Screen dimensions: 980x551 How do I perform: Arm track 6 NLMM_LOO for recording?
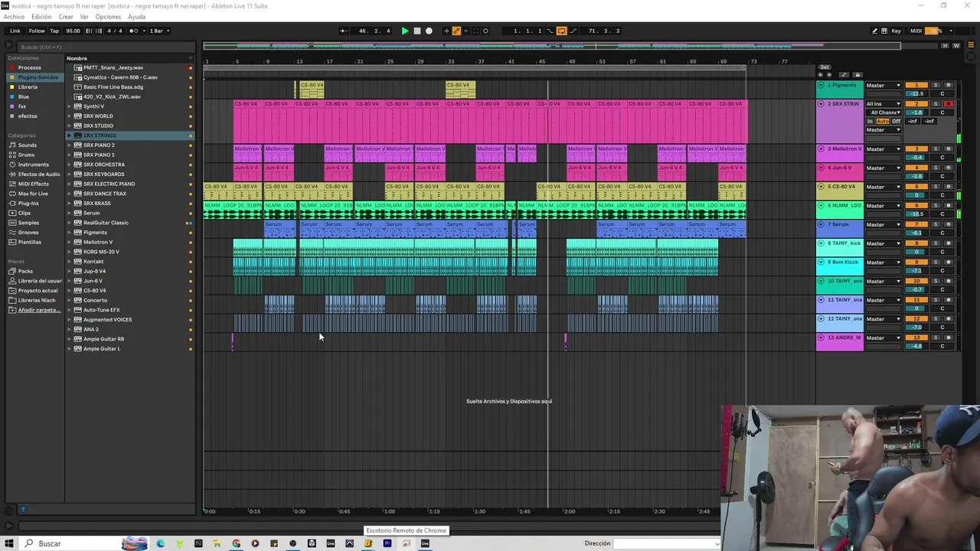coord(948,206)
